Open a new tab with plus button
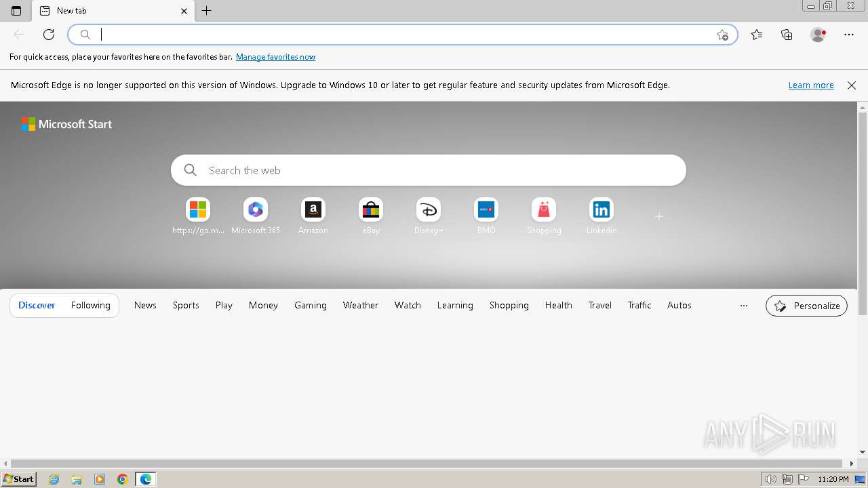 (x=207, y=11)
